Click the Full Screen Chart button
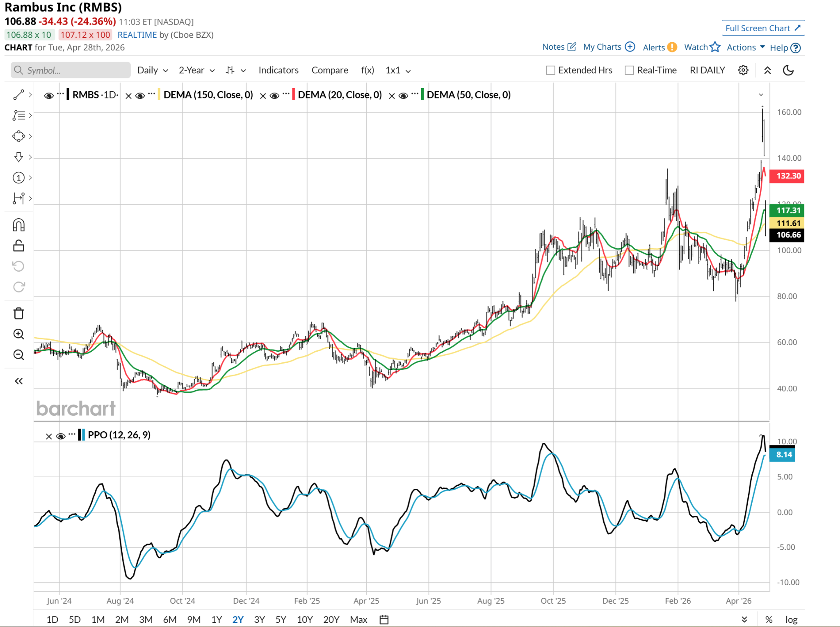 pos(762,28)
